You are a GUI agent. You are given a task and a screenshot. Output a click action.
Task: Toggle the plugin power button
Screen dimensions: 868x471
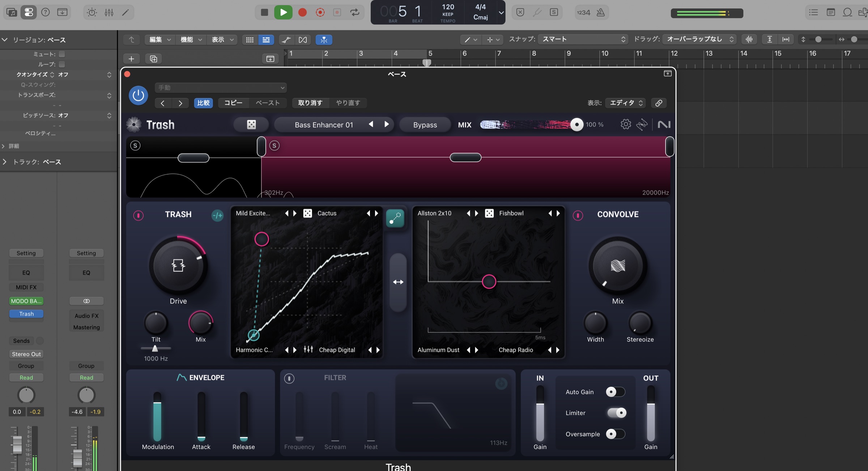[x=138, y=95]
